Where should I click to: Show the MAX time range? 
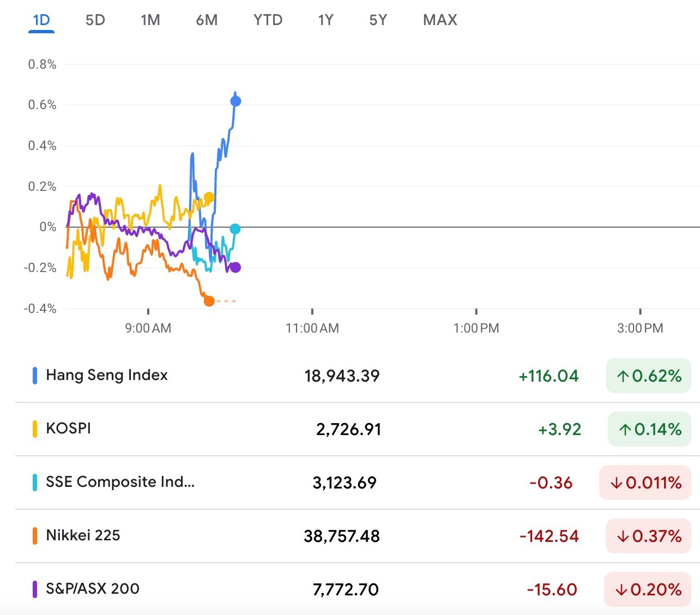coord(440,20)
